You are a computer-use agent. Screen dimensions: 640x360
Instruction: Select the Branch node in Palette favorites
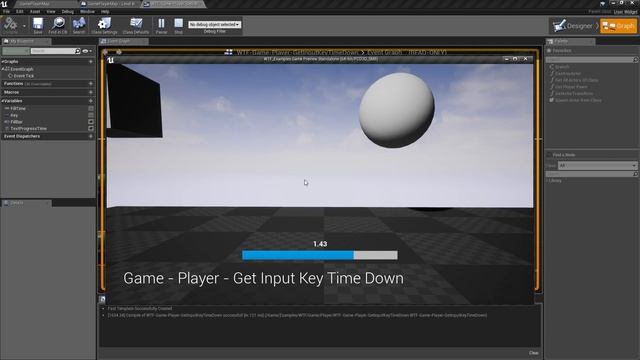(562, 67)
